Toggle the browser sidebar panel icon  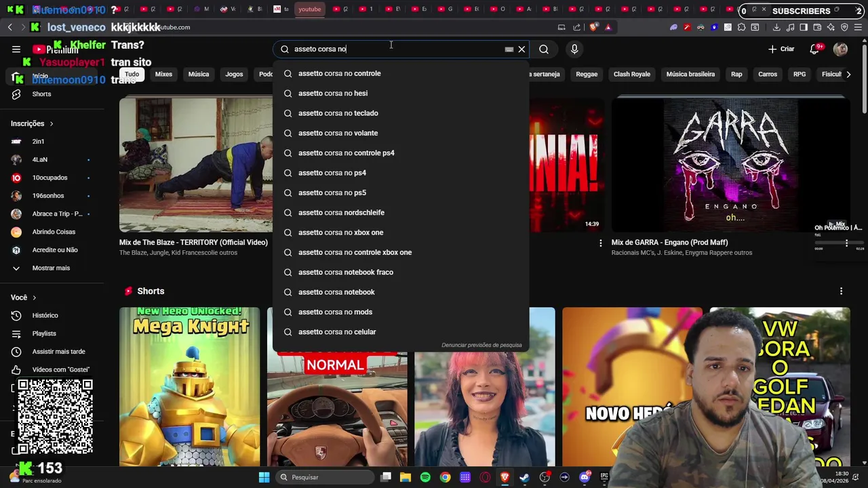[x=804, y=27]
